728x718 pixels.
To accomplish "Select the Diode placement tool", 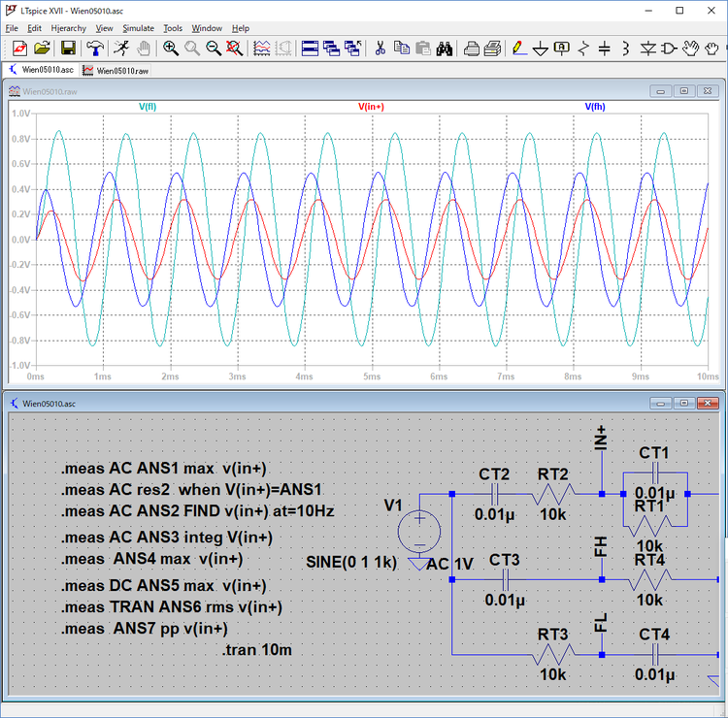I will coord(646,48).
